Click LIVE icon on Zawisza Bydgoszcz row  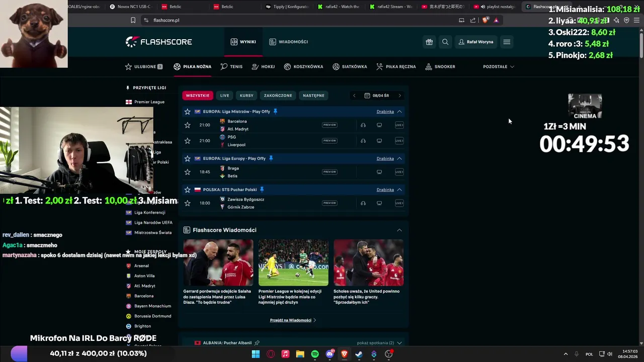pyautogui.click(x=399, y=203)
